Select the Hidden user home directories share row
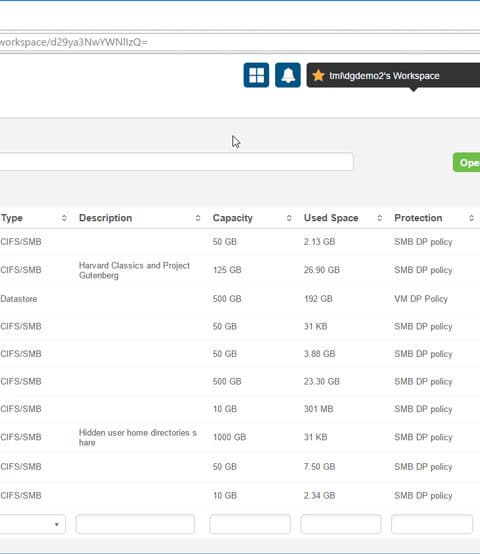Screen dimensions: 480x554 [240, 437]
